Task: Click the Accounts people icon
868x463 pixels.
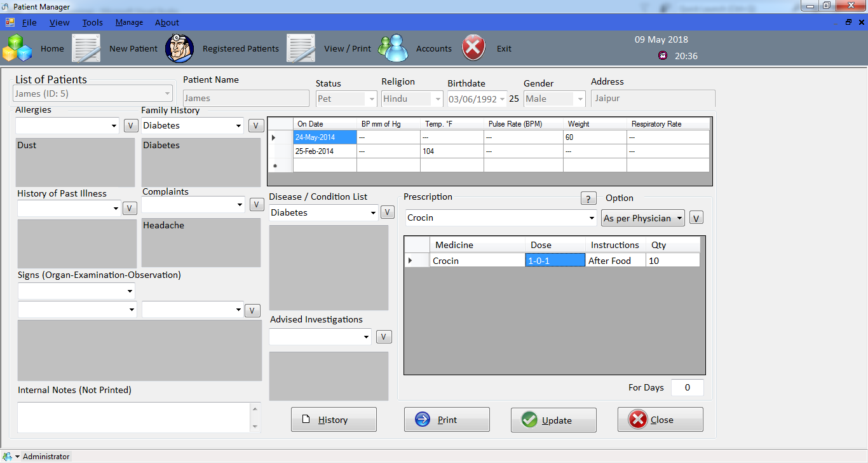Action: (x=393, y=48)
